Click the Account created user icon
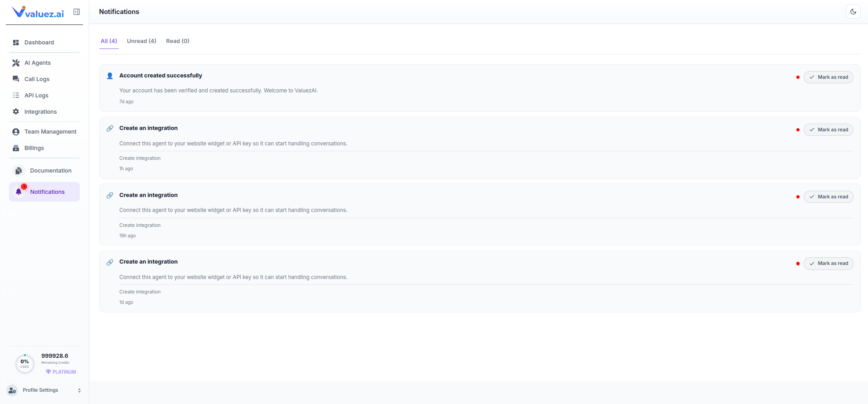 (x=110, y=76)
